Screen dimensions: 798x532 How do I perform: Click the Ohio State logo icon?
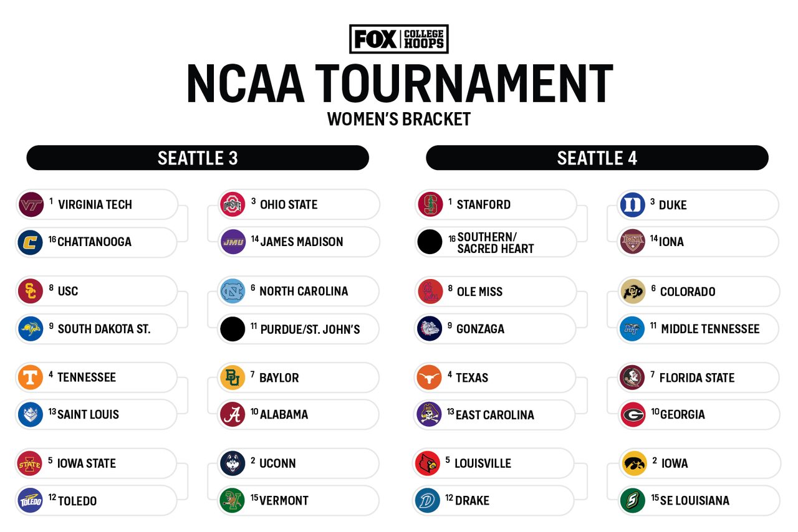pos(233,204)
